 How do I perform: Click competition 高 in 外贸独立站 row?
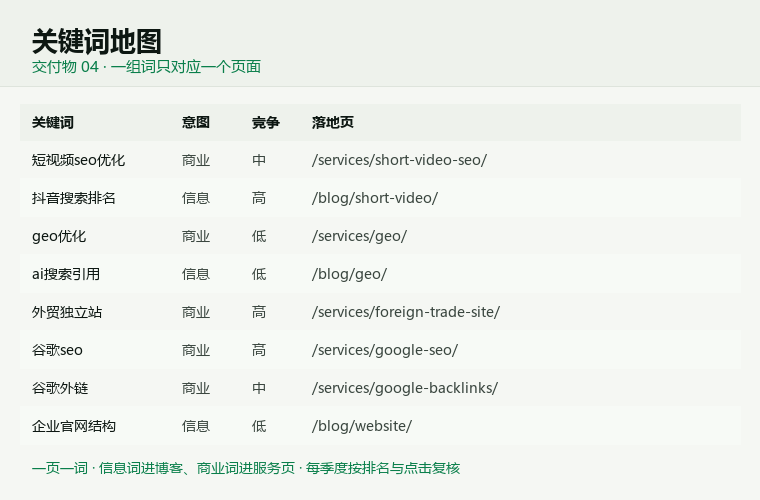tap(259, 312)
